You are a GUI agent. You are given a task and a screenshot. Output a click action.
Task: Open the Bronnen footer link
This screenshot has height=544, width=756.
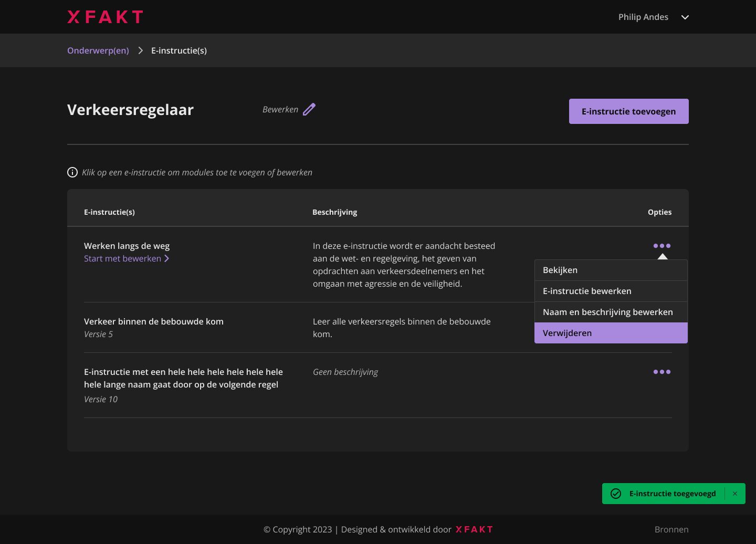point(671,529)
